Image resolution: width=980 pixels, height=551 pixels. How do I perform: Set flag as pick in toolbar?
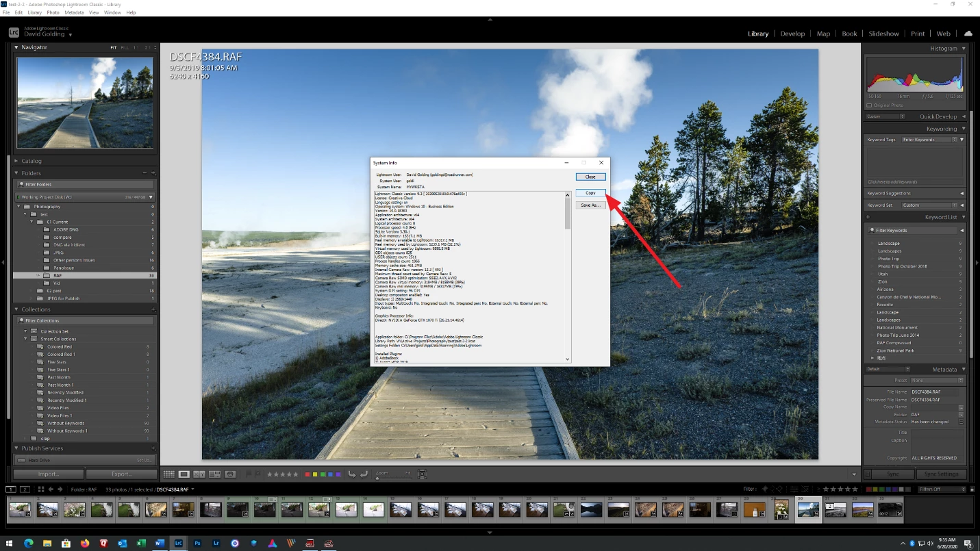(249, 474)
